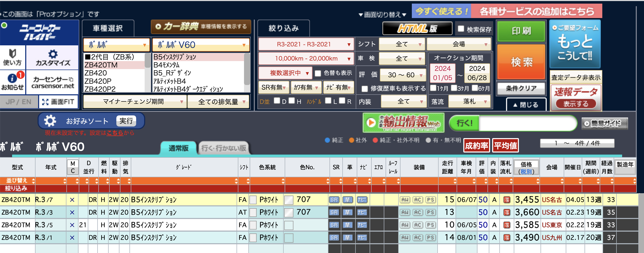
Task: Click the X mark in the R.3/7 row
Action: [72, 200]
